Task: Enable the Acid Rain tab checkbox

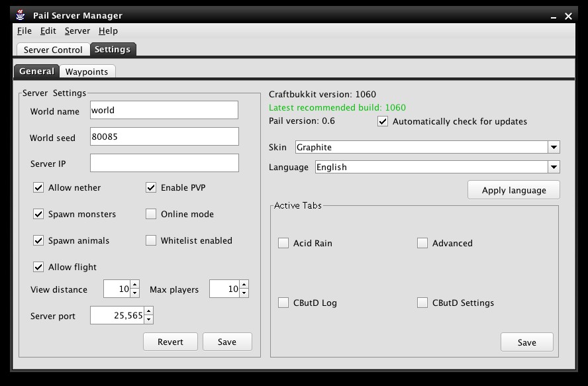Action: click(x=283, y=244)
